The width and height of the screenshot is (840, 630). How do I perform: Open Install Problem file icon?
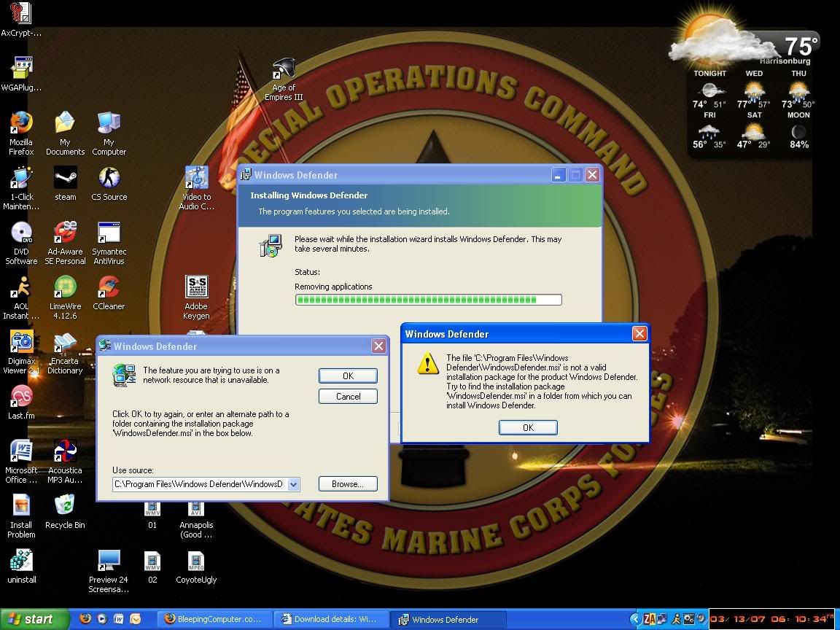coord(21,516)
